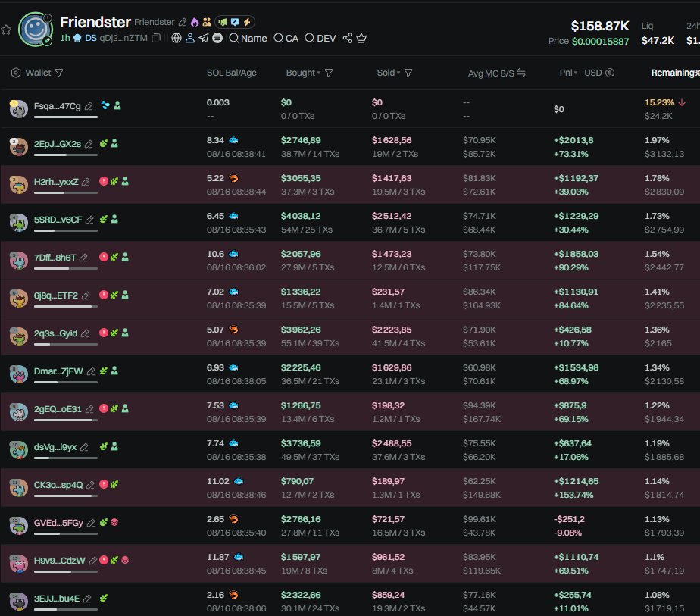Click the $47.2K liquidity value
This screenshot has width=700, height=616.
[658, 41]
